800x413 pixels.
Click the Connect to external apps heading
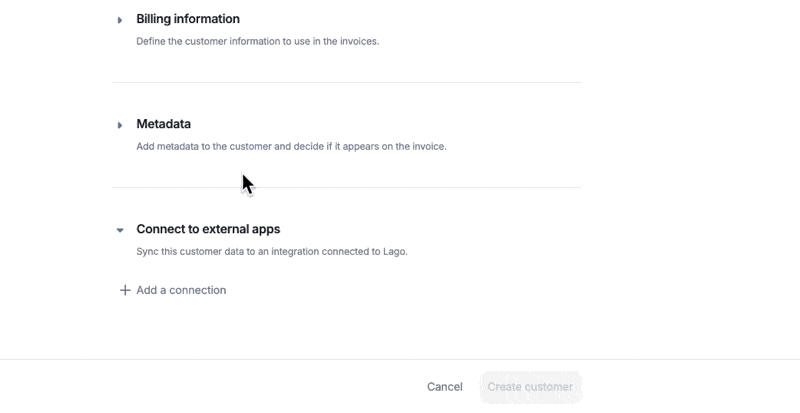click(x=208, y=229)
